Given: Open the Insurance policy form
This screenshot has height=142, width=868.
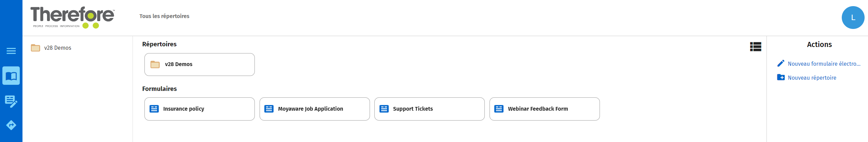Looking at the screenshot, I should point(199,109).
